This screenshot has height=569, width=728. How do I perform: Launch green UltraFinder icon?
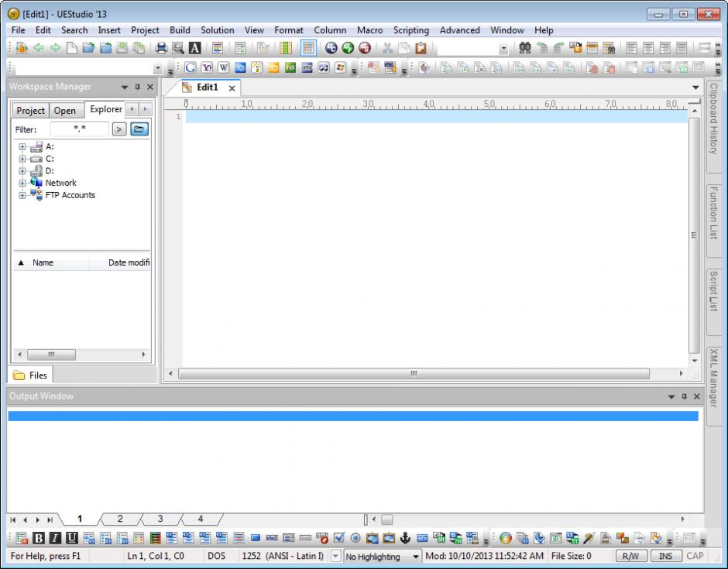(348, 48)
